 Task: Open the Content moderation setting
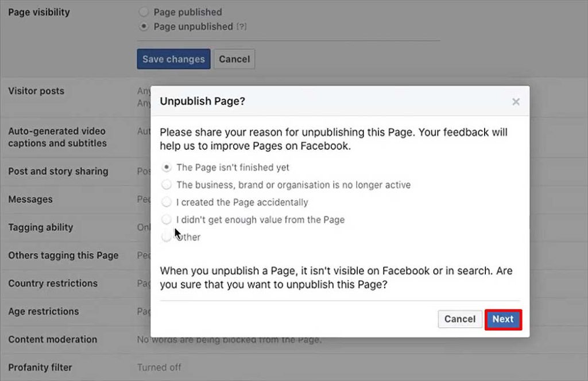[294, 340]
